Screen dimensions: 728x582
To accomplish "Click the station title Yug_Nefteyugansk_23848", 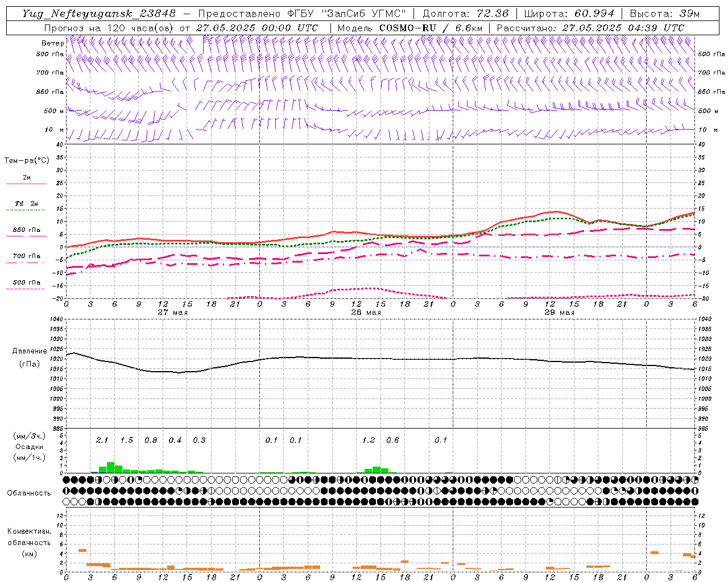I will coord(99,14).
